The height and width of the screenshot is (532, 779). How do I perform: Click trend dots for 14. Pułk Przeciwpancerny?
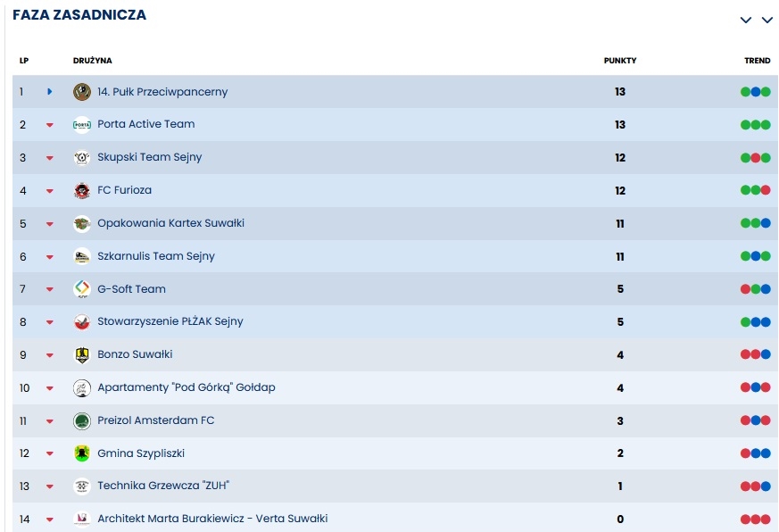click(x=756, y=92)
